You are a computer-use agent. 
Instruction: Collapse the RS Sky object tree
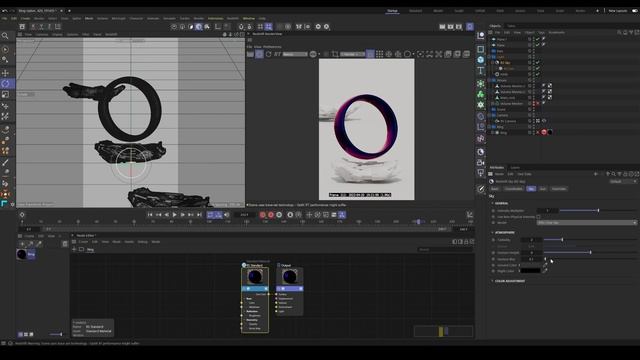pyautogui.click(x=493, y=62)
